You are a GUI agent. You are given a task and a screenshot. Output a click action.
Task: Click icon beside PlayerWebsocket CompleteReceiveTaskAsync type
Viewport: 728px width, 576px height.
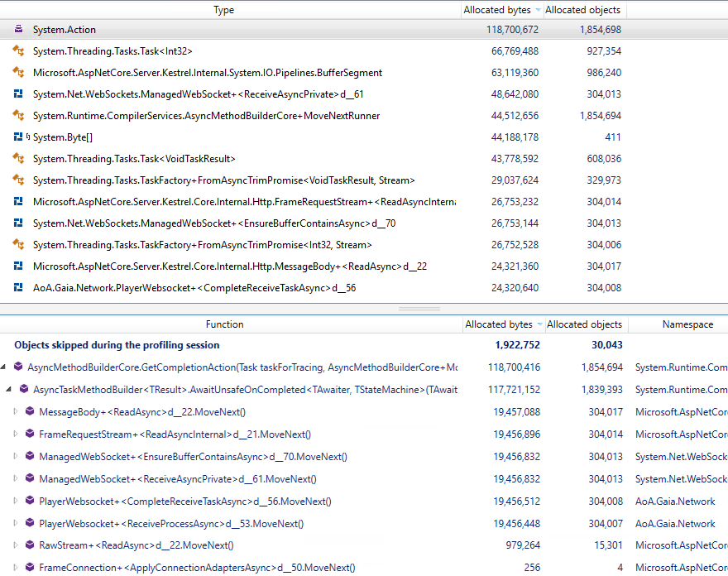tap(18, 288)
